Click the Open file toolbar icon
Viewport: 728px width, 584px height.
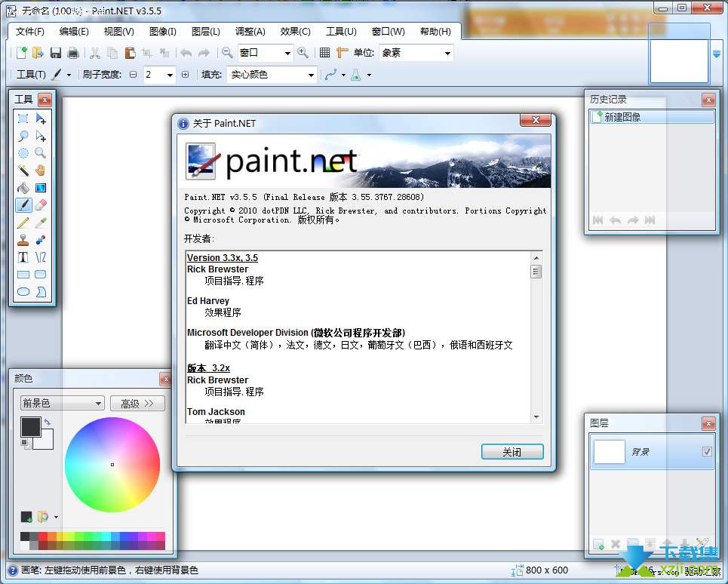pyautogui.click(x=38, y=53)
